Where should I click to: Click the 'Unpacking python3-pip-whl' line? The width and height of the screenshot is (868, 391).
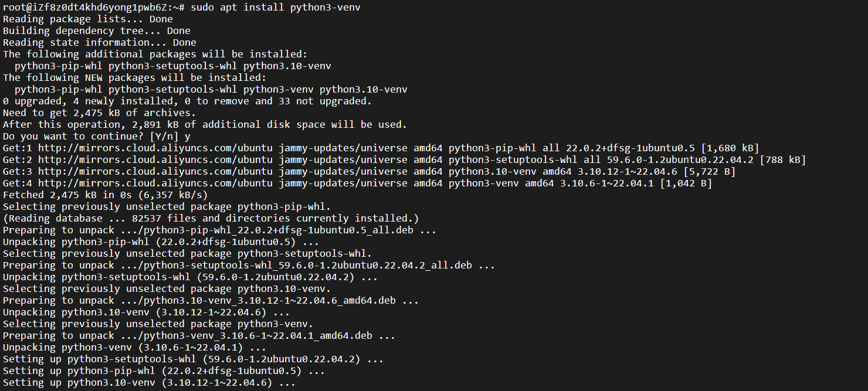(x=161, y=242)
